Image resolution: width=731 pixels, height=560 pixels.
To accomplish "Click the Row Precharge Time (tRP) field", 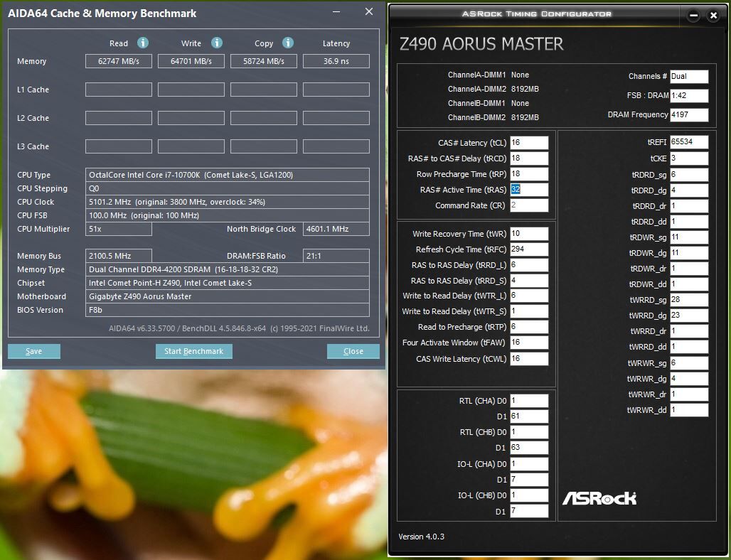I will pos(529,174).
